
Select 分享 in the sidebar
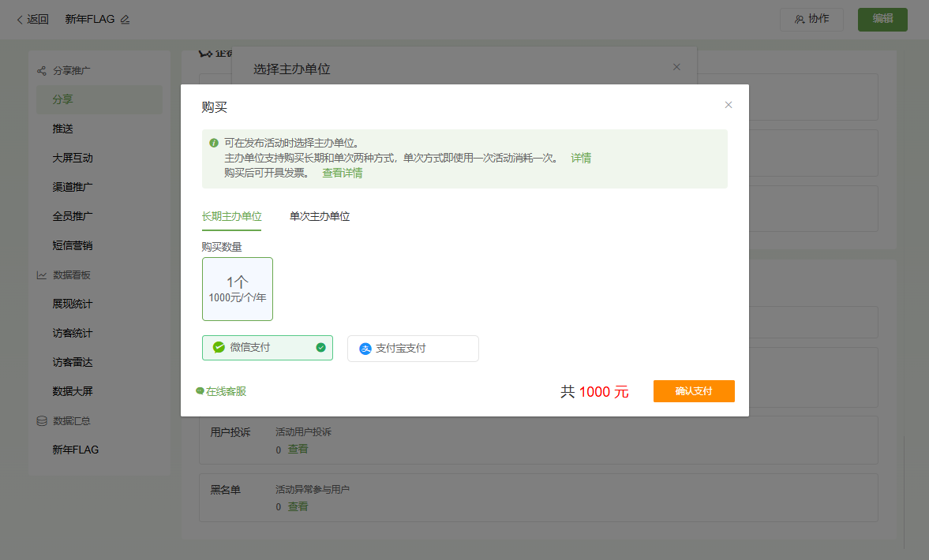pos(99,99)
